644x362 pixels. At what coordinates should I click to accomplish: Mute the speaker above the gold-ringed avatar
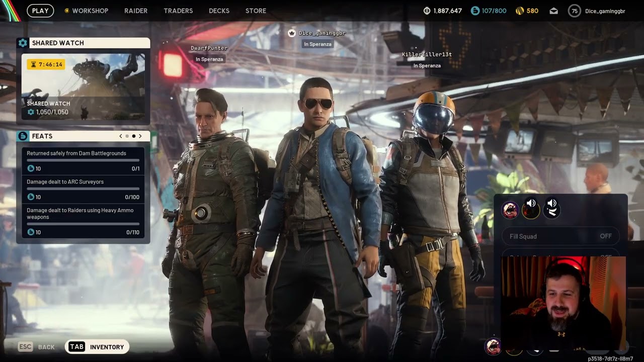(531, 203)
